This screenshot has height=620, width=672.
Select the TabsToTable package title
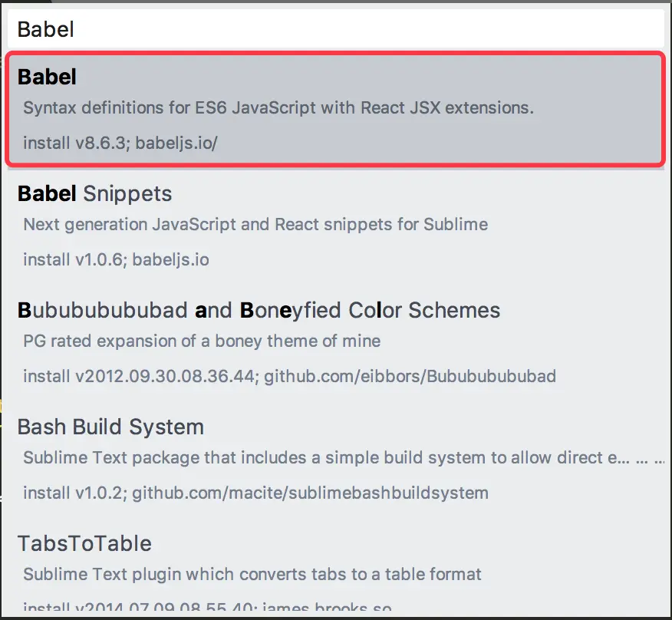(x=84, y=543)
